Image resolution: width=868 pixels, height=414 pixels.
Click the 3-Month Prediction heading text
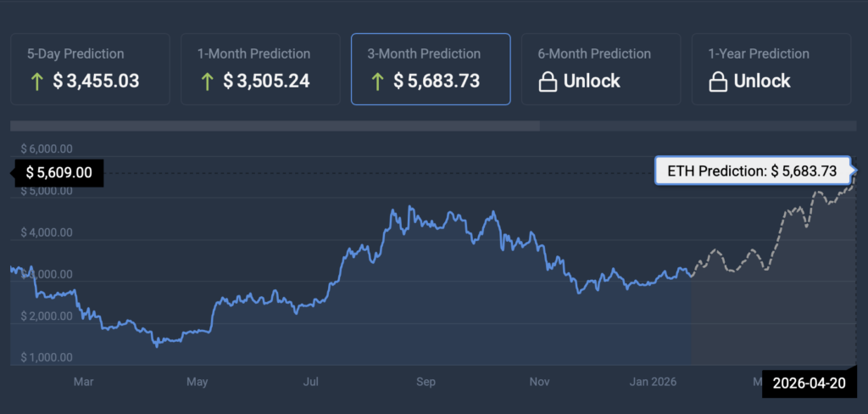pyautogui.click(x=424, y=54)
